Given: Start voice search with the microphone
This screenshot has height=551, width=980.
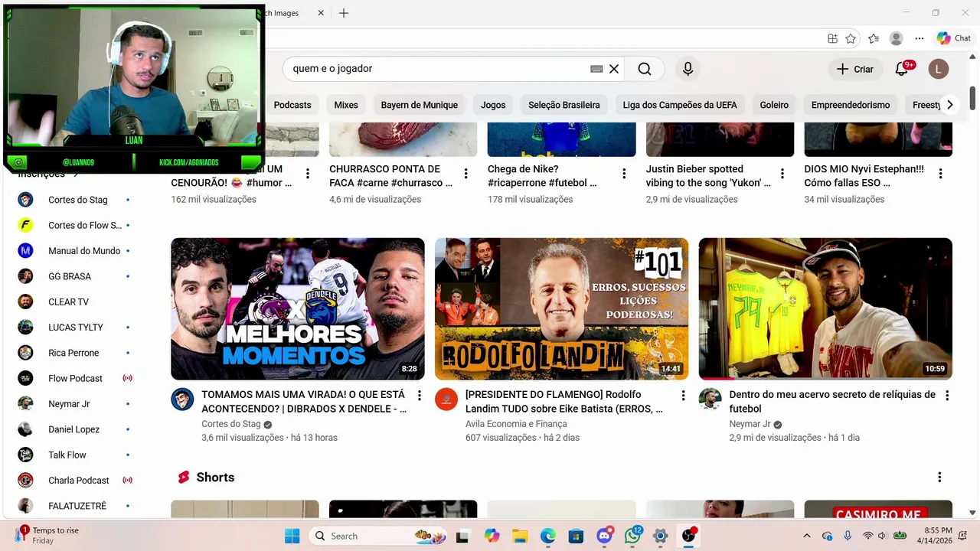Looking at the screenshot, I should [688, 69].
